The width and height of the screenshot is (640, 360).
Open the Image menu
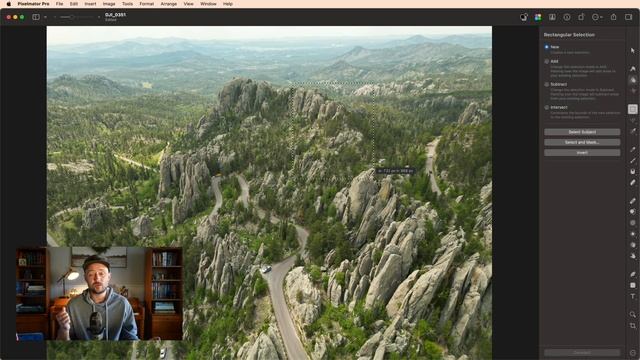click(x=109, y=4)
